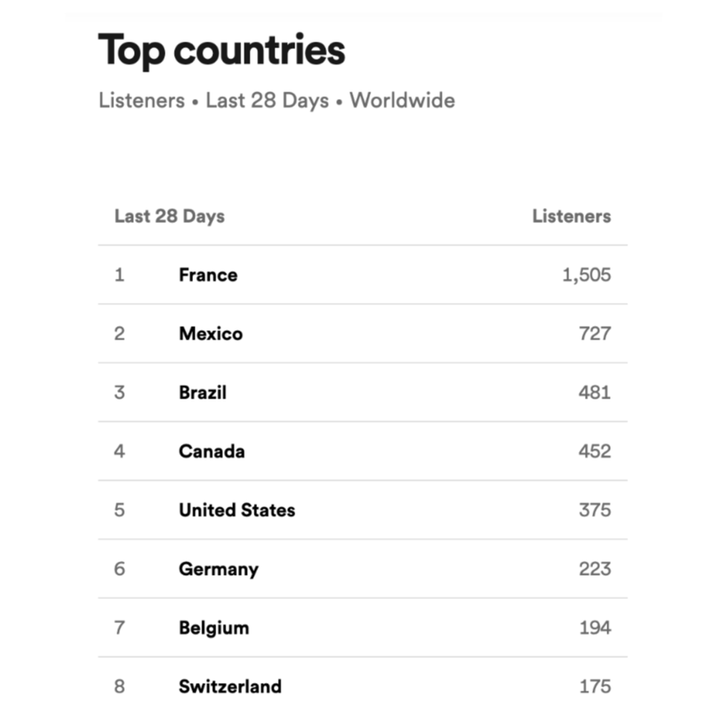Click the Top countries heading
The image size is (728, 728).
[x=221, y=50]
